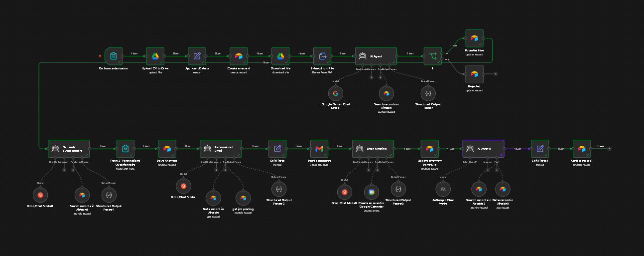Select the Groq Chat Model1 sub-node
This screenshot has width=644, height=256.
41,195
